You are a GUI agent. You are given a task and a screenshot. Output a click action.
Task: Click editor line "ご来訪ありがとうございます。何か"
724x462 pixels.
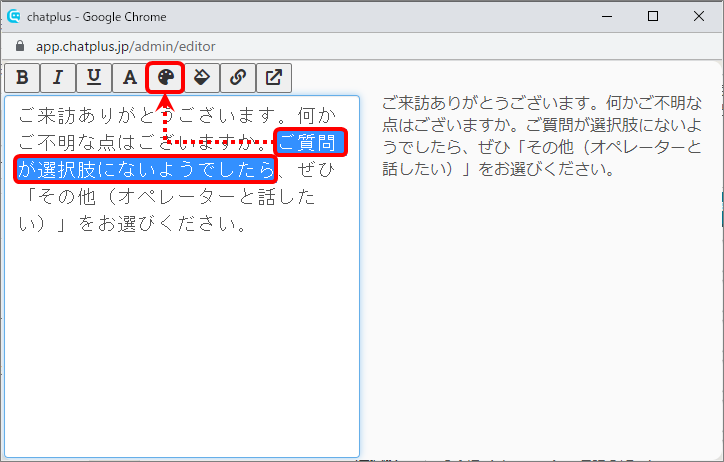click(x=177, y=115)
